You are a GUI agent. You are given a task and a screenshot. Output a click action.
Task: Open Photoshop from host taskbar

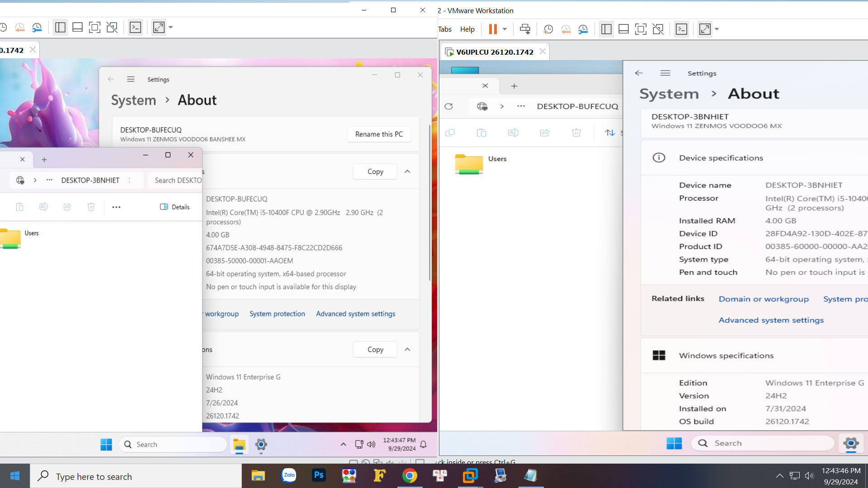pyautogui.click(x=319, y=475)
